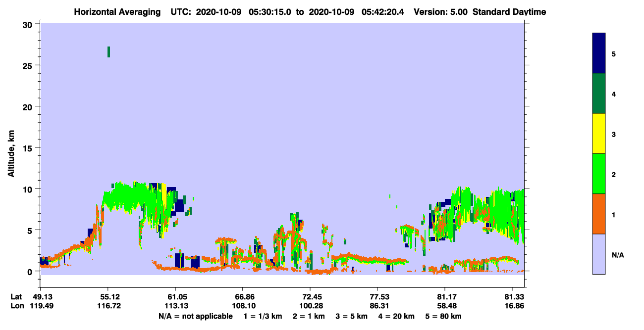The image size is (644, 330).
Task: Click the 25 km altitude tick label
Action: tap(29, 65)
